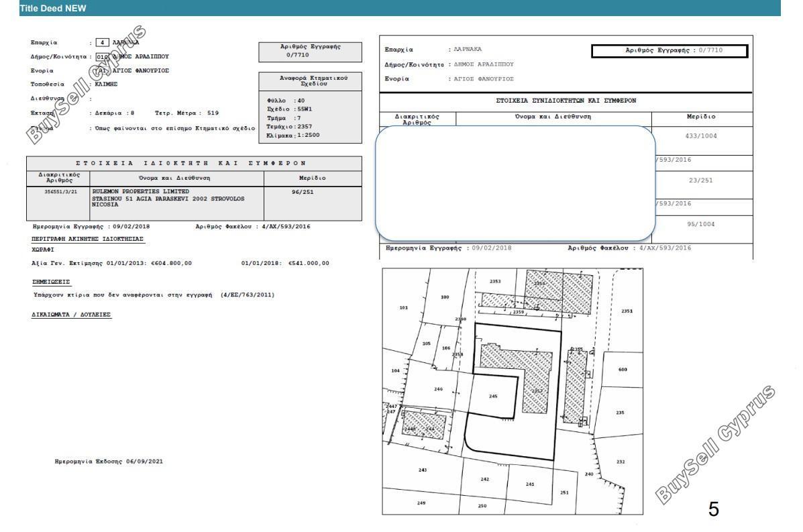
Task: Select 'ΑΓΙΟΣ ΦΑΝΟΥΡΙΟΣ' on the right page
Action: pyautogui.click(x=484, y=79)
